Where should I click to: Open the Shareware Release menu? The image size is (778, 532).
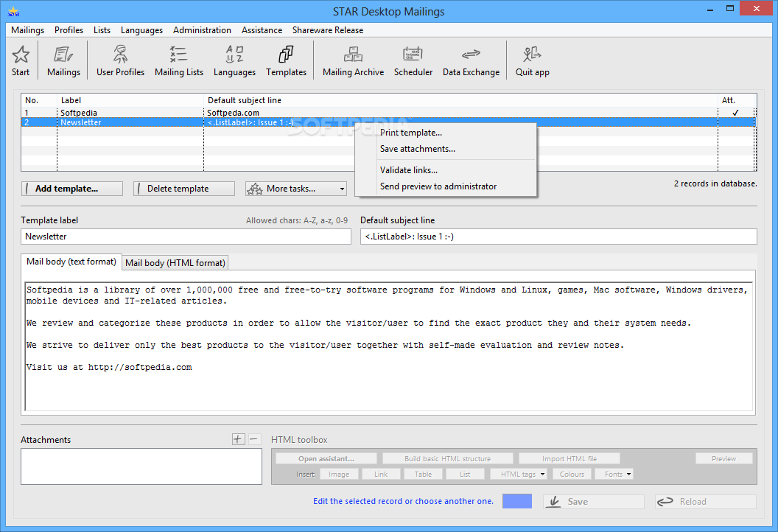[327, 29]
